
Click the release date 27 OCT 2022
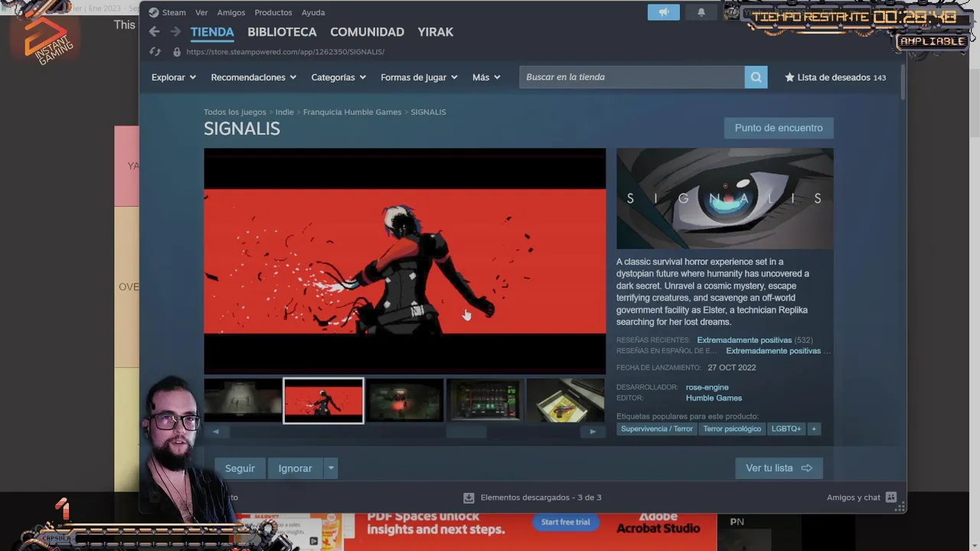pyautogui.click(x=732, y=367)
